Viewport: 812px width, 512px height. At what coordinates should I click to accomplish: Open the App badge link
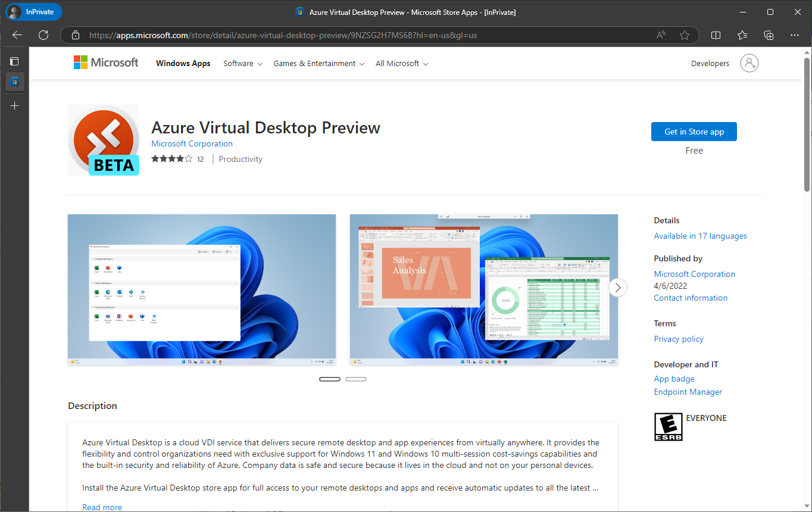[x=674, y=379]
